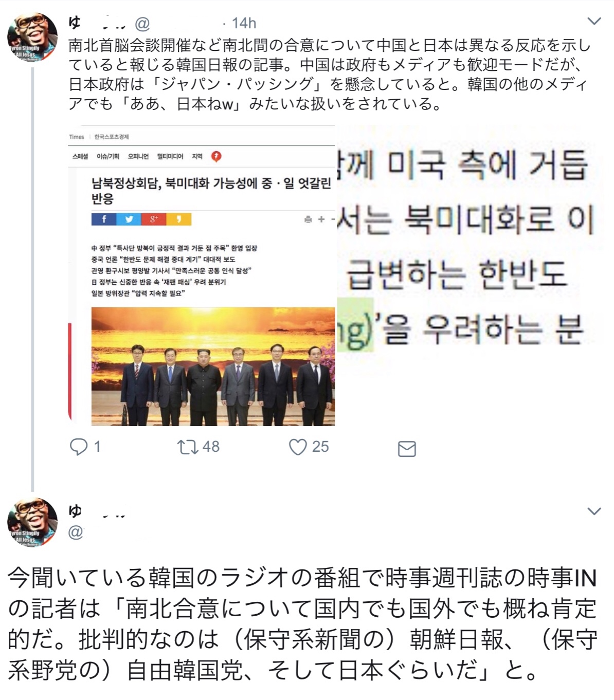Viewport: 614px width, 700px height.
Task: Select the 오피니언 menu item in article
Action: [138, 157]
